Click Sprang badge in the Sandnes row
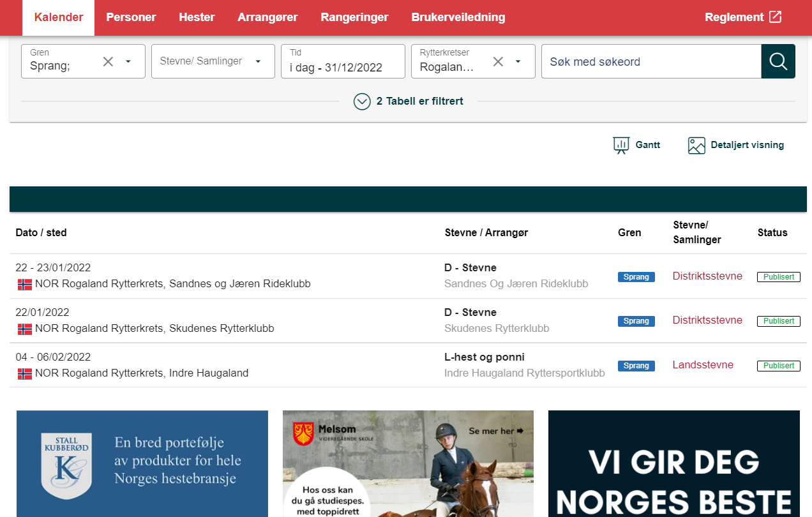Viewport: 812px width, 517px height. 636,277
